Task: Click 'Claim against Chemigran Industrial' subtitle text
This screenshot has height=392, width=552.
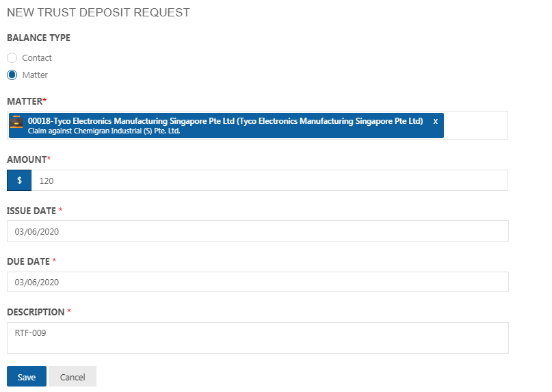Action: tap(104, 131)
